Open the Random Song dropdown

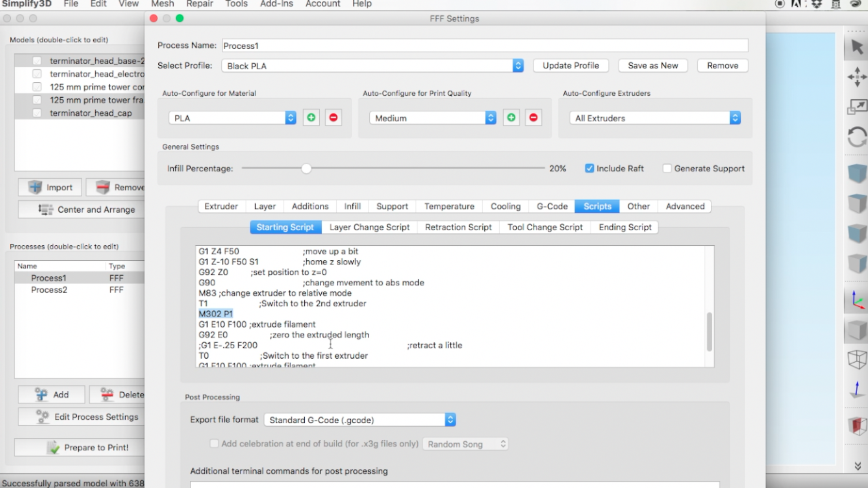tap(466, 444)
